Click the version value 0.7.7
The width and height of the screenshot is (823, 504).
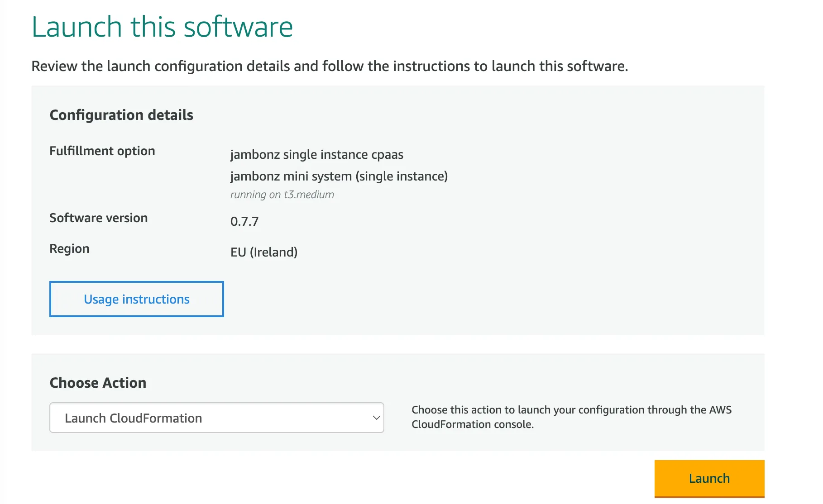click(x=244, y=221)
